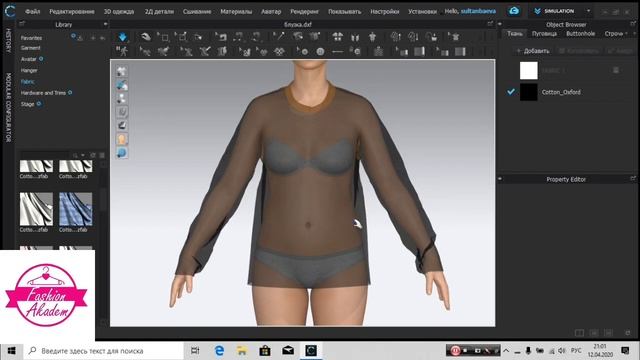Select the Buttonhole tool icon
The image size is (640, 360).
pos(337,51)
